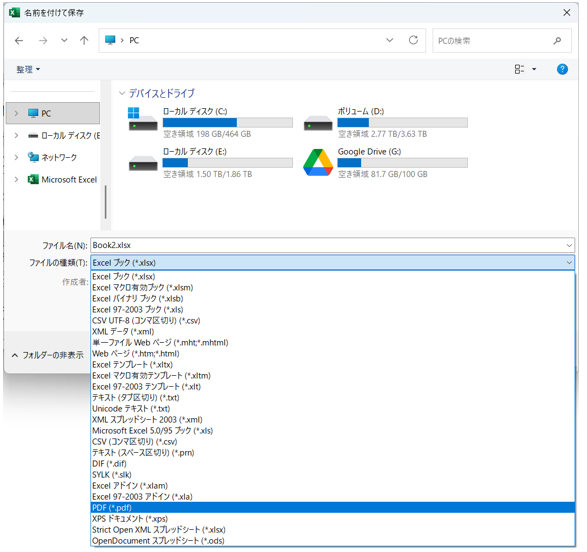
Task: Click the PCの検索 search field
Action: coord(502,40)
